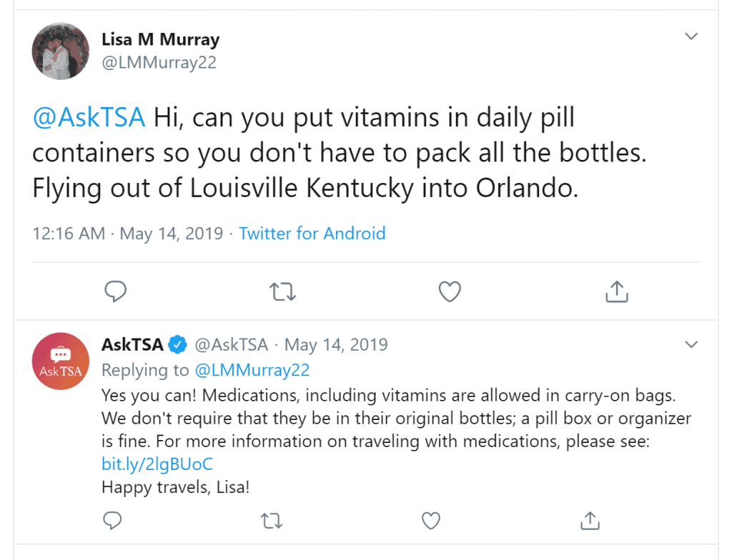Open the @AskTSA mention in Lisa's tweet
732x560 pixels.
pos(89,117)
